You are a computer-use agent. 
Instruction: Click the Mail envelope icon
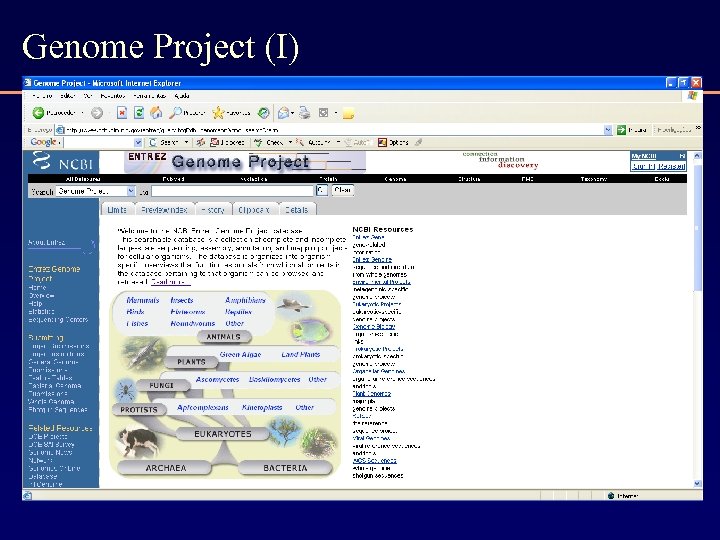tap(283, 112)
